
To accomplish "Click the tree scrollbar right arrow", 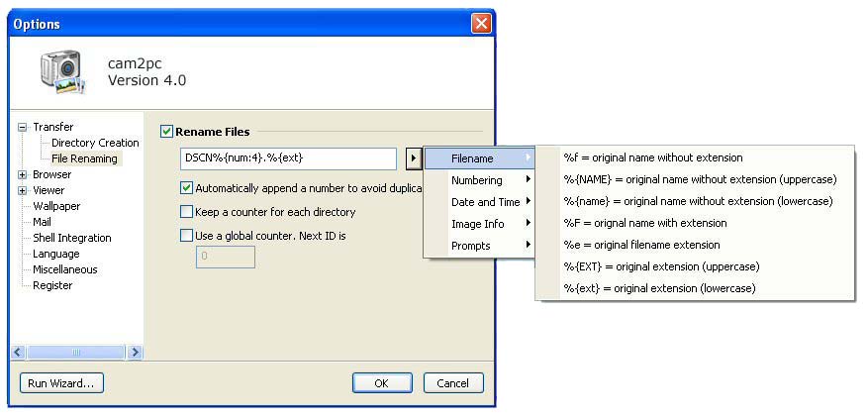I will point(135,352).
